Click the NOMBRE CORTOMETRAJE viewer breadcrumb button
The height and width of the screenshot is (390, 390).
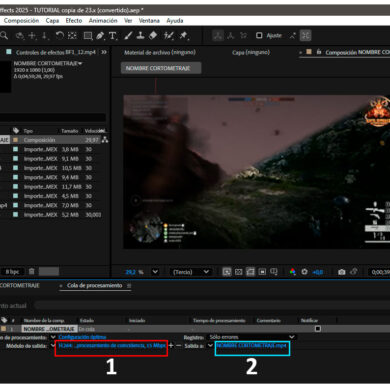point(161,68)
